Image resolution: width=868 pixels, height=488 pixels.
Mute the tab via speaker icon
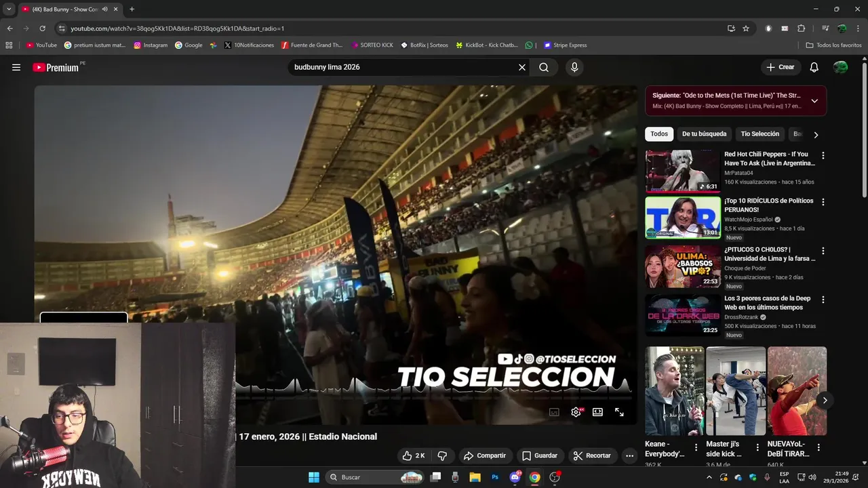point(104,9)
